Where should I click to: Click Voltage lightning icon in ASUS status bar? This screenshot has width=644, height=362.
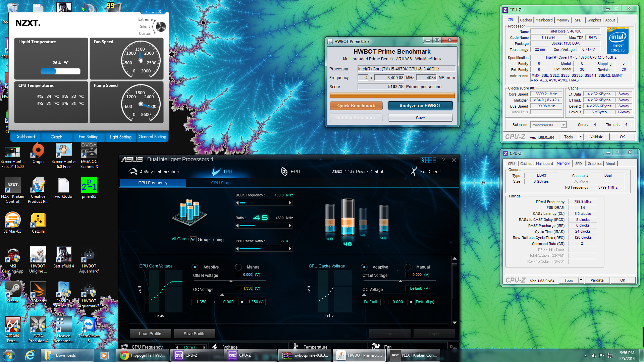(215, 346)
